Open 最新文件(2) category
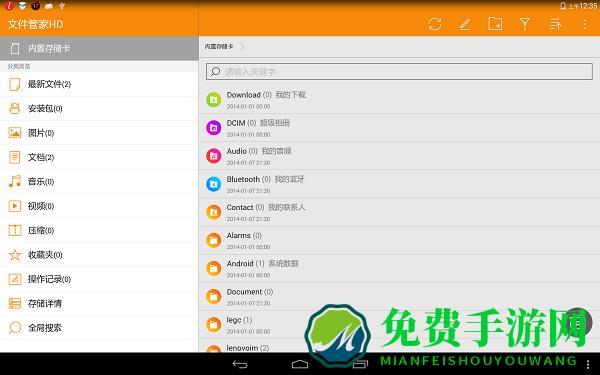Viewport: 600px width, 375px height. (x=99, y=84)
